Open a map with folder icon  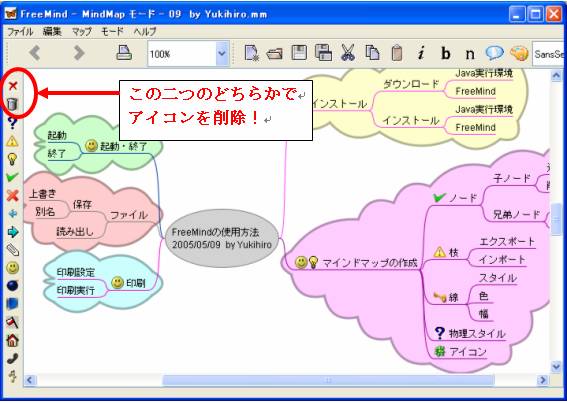274,54
